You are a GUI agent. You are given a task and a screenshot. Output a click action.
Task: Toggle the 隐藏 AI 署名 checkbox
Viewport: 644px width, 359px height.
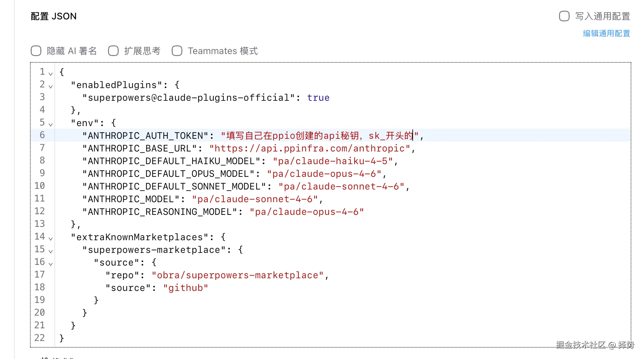pos(36,51)
